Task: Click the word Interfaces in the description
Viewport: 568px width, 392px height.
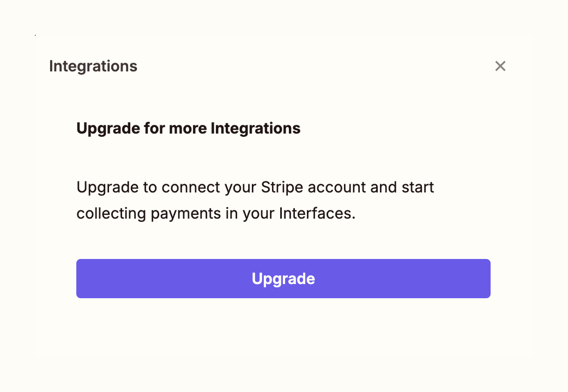Action: click(317, 213)
